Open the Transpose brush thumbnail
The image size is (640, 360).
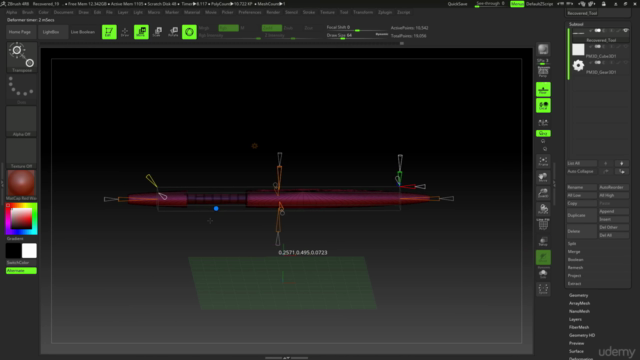pyautogui.click(x=22, y=57)
